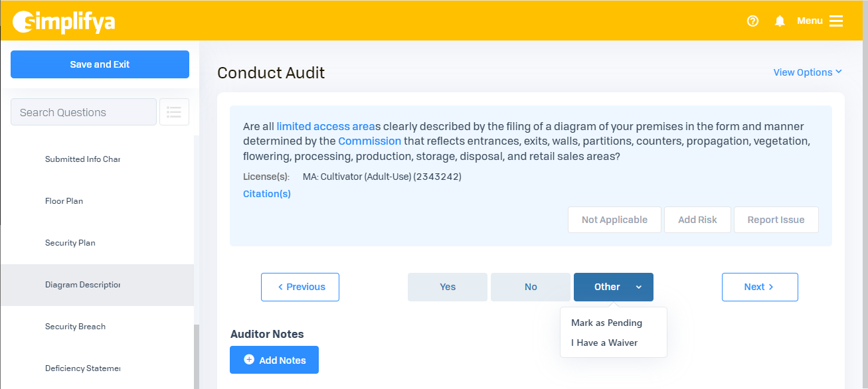Open the notifications bell icon
The height and width of the screenshot is (389, 868).
780,21
